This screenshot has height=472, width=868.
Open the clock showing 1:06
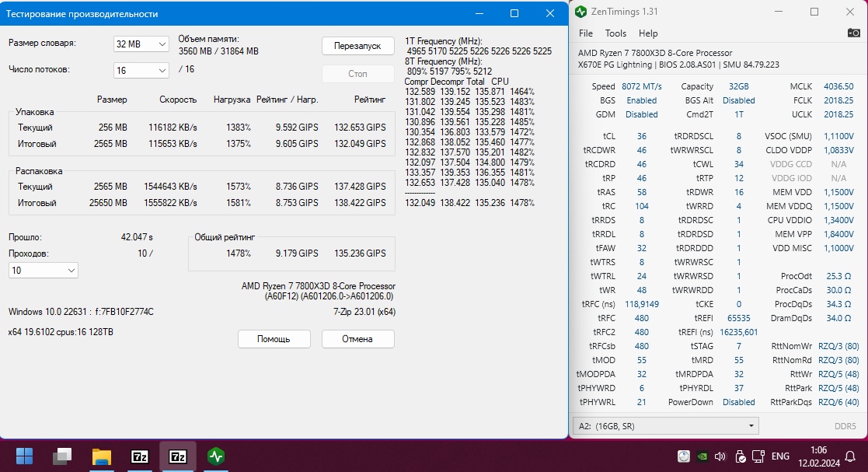819,450
